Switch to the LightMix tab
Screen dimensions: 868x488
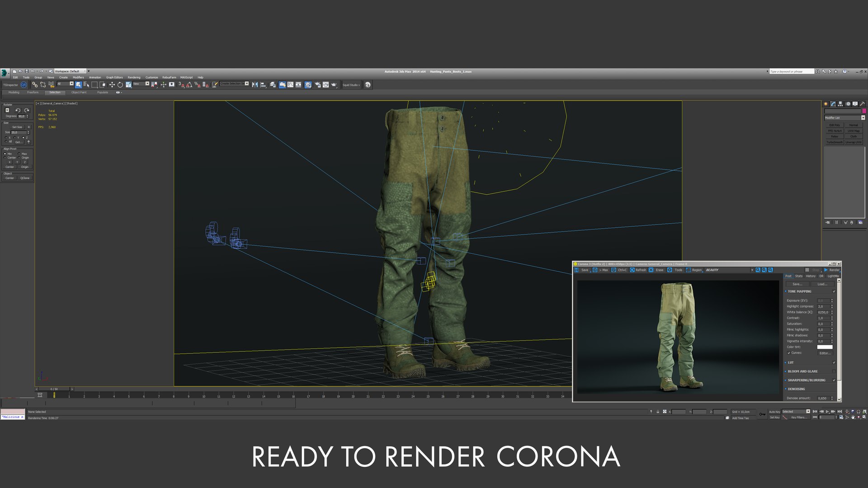tap(833, 276)
